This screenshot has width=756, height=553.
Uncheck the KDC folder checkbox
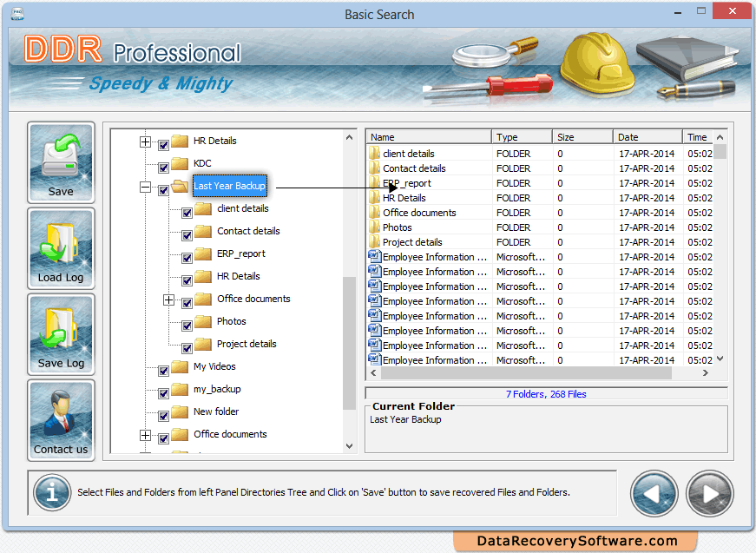coord(163,168)
